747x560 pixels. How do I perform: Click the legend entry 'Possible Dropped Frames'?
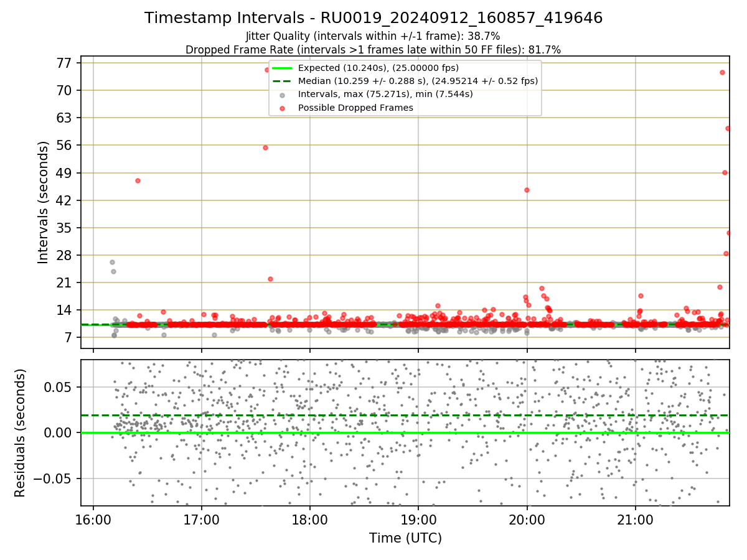pyautogui.click(x=355, y=108)
